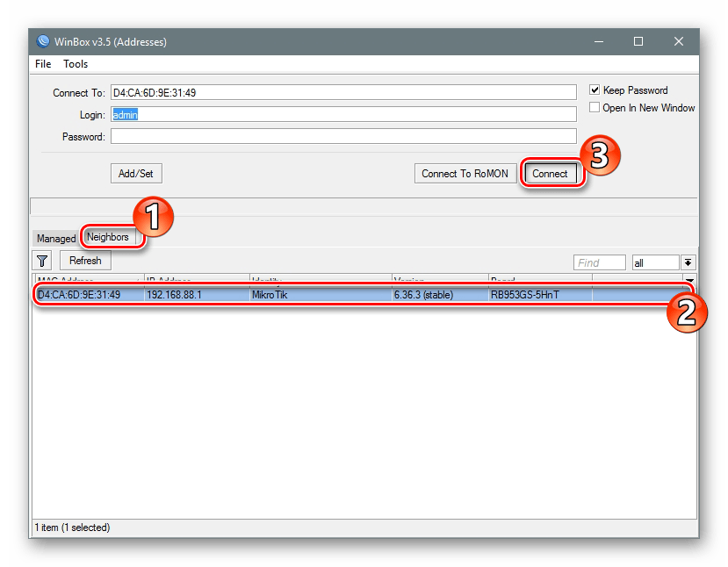Click IP address 192.168.88.1 cell
The height and width of the screenshot is (567, 728).
click(197, 295)
